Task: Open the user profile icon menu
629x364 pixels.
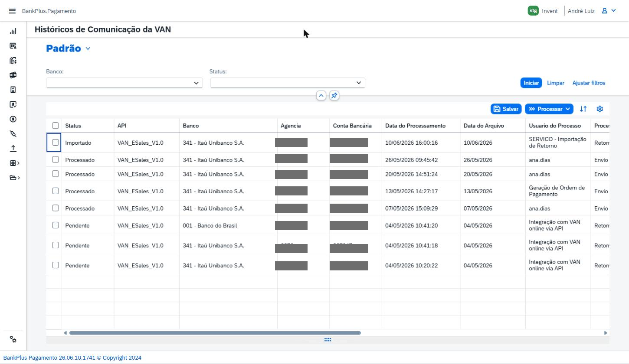Action: pyautogui.click(x=604, y=11)
